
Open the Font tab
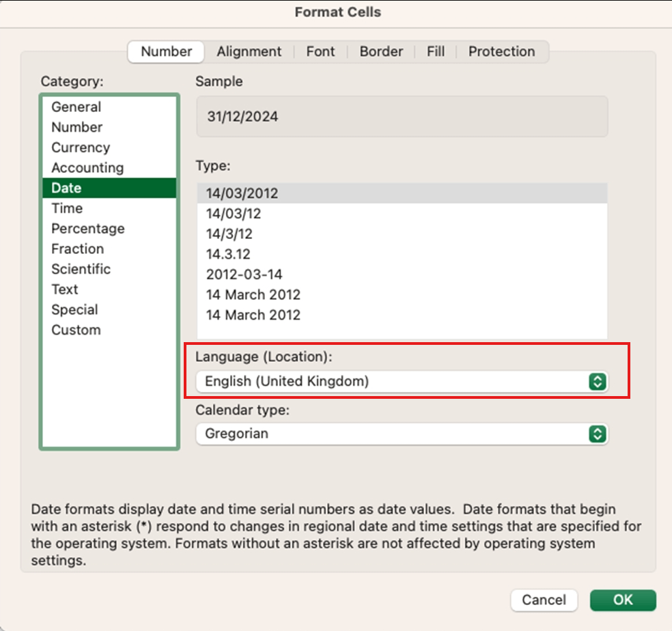320,51
